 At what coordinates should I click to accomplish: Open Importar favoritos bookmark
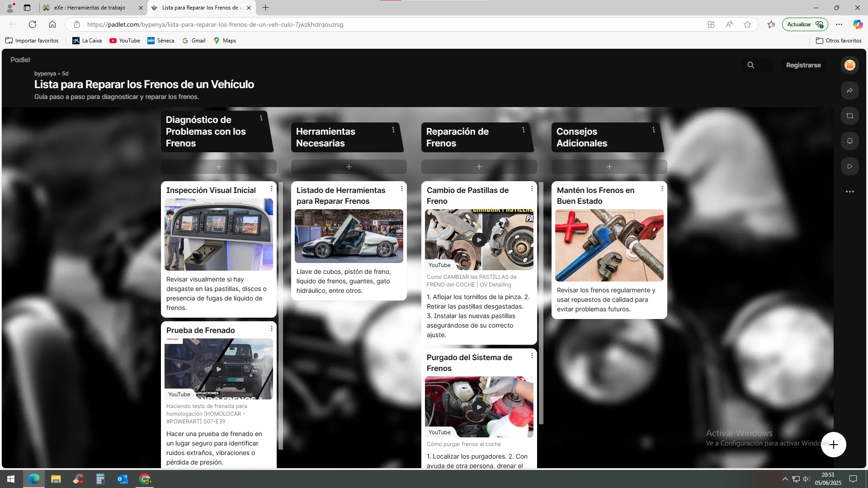coord(32,41)
